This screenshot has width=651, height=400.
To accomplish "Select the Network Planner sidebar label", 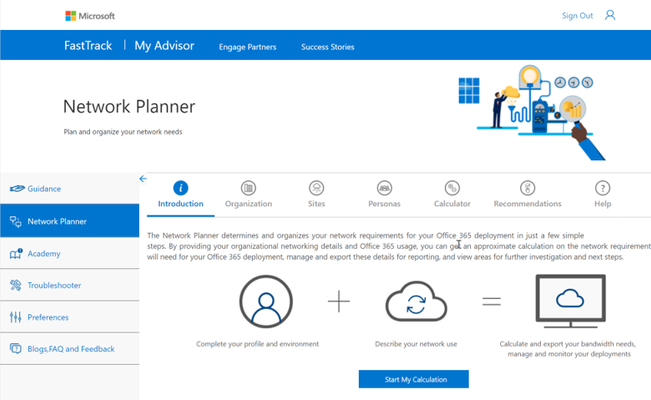I will coord(57,221).
